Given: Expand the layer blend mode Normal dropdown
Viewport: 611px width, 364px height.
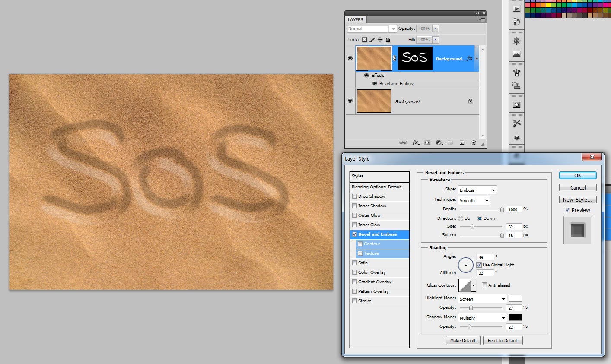Looking at the screenshot, I should tap(372, 29).
